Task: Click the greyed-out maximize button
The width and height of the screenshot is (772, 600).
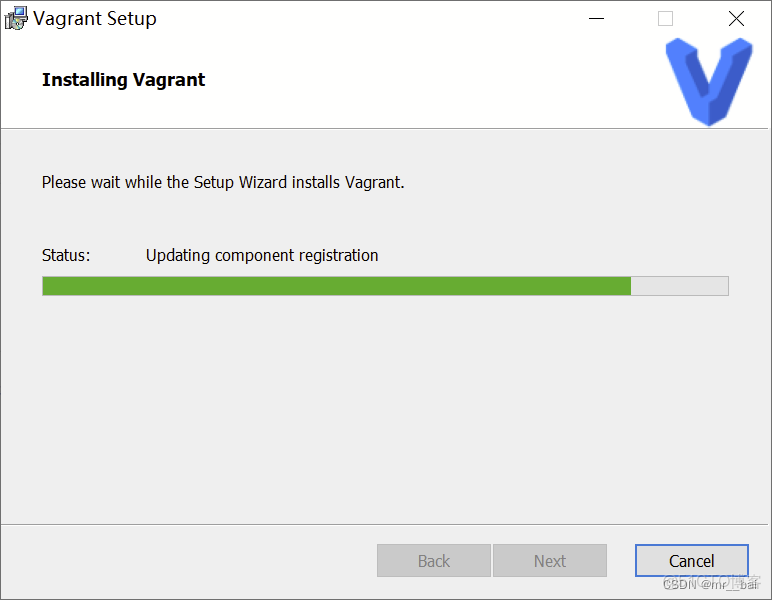Action: [665, 19]
